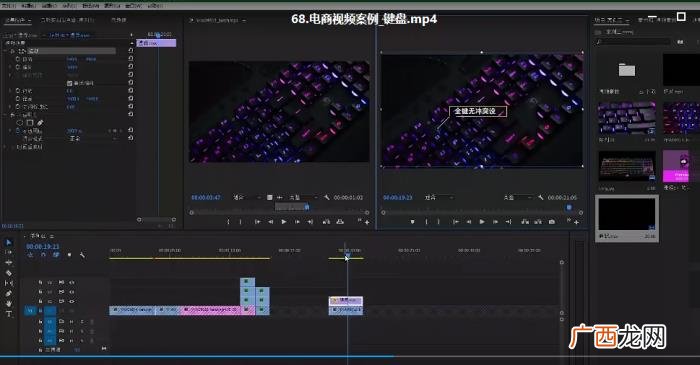Click the Program monitor scrub playhead
The image size is (700, 365).
(569, 207)
